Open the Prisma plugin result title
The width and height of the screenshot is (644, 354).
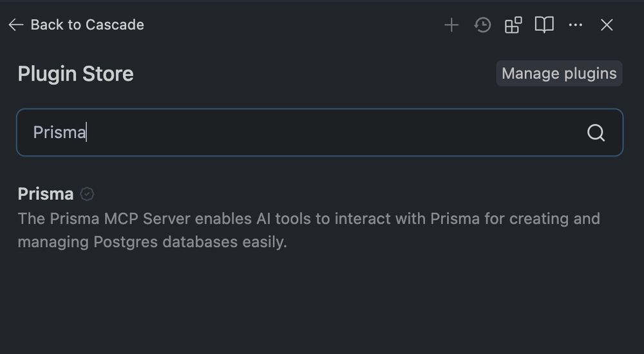coord(46,193)
